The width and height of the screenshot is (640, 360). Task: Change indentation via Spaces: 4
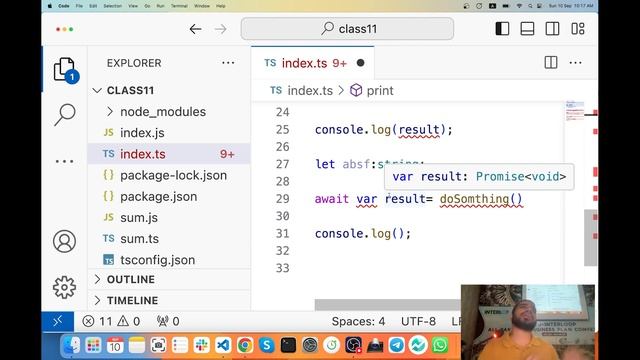point(358,321)
